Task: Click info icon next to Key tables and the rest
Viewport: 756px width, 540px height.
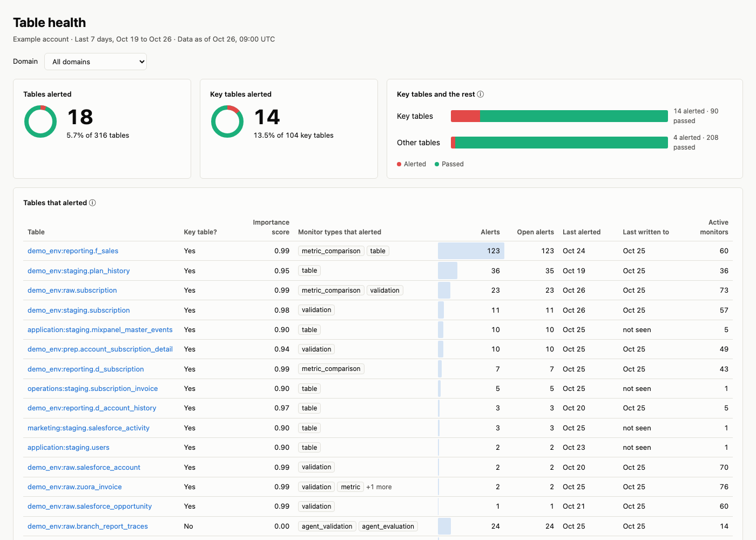Action: point(481,94)
